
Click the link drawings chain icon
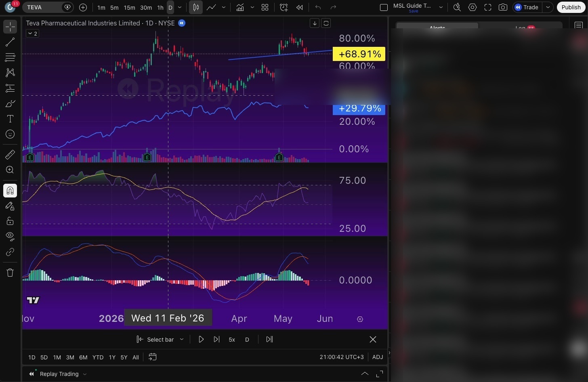[x=10, y=252]
